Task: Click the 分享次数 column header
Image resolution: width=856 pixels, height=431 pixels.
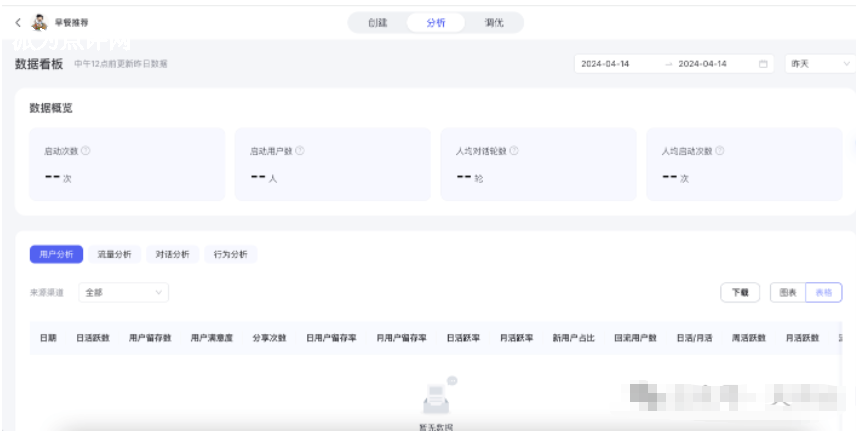Action: point(269,338)
